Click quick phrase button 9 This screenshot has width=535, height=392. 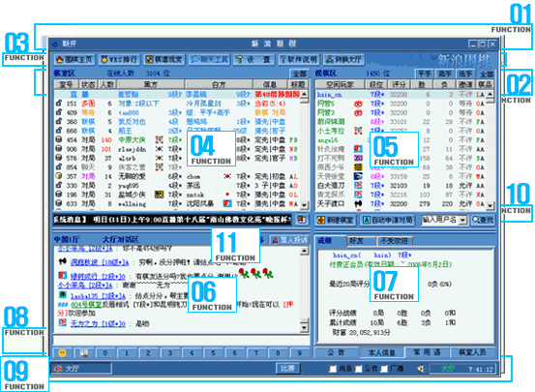pos(299,352)
